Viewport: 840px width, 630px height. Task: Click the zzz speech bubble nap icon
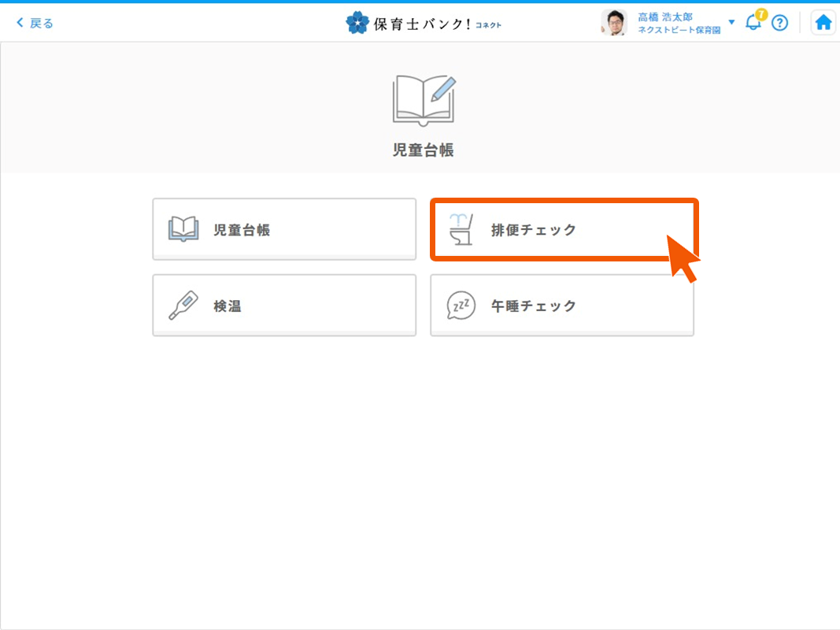click(x=461, y=306)
